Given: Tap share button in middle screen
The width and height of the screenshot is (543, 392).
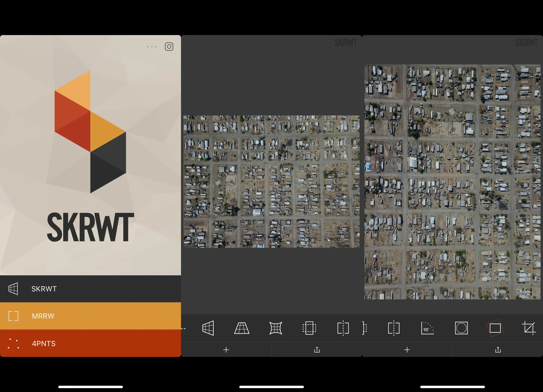Looking at the screenshot, I should click(x=317, y=350).
